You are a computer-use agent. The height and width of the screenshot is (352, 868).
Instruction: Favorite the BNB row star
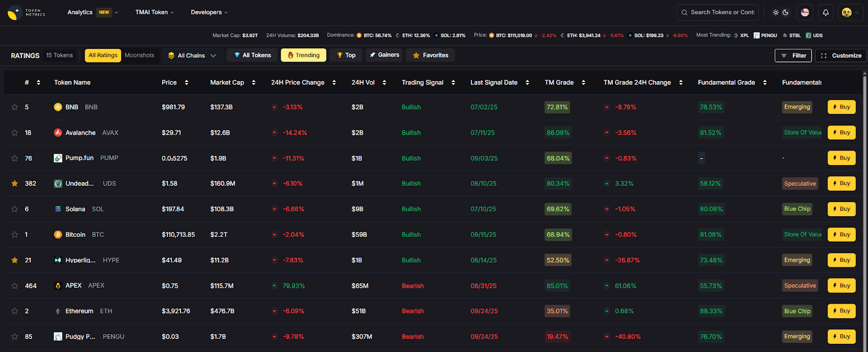click(15, 107)
